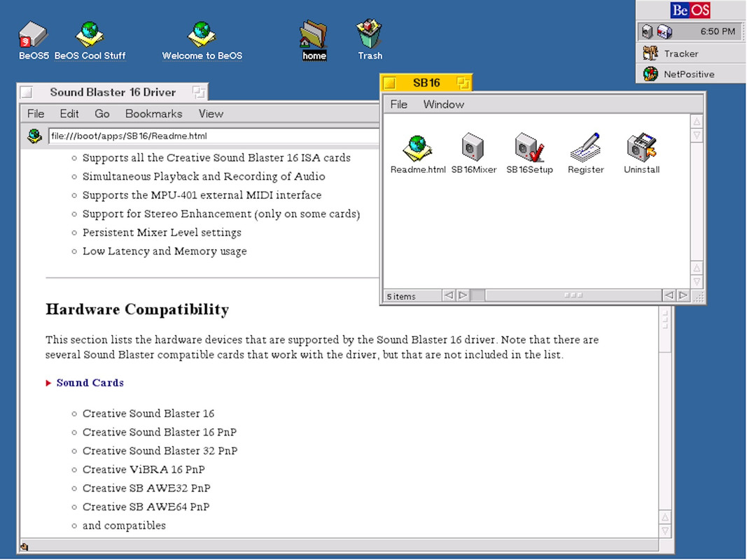Click the Tracker icon in Deskbar
Viewport: 747px width, 560px height.
tap(650, 53)
